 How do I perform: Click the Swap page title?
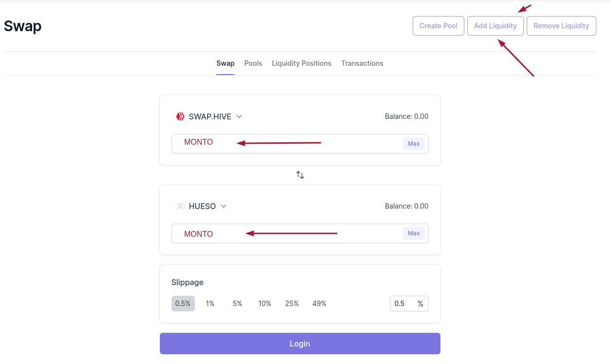23,26
